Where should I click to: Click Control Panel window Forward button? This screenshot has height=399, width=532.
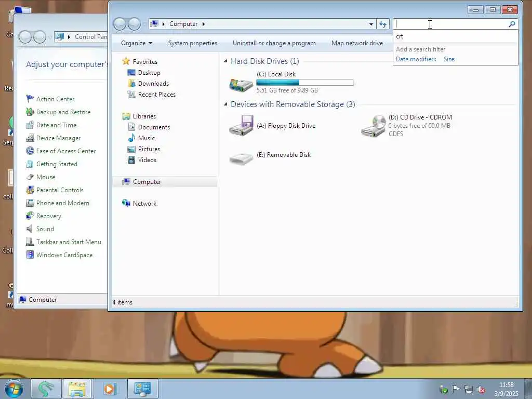click(x=39, y=37)
